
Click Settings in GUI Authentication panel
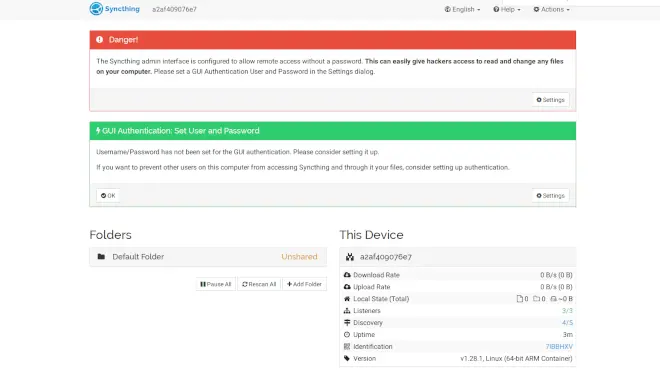550,195
